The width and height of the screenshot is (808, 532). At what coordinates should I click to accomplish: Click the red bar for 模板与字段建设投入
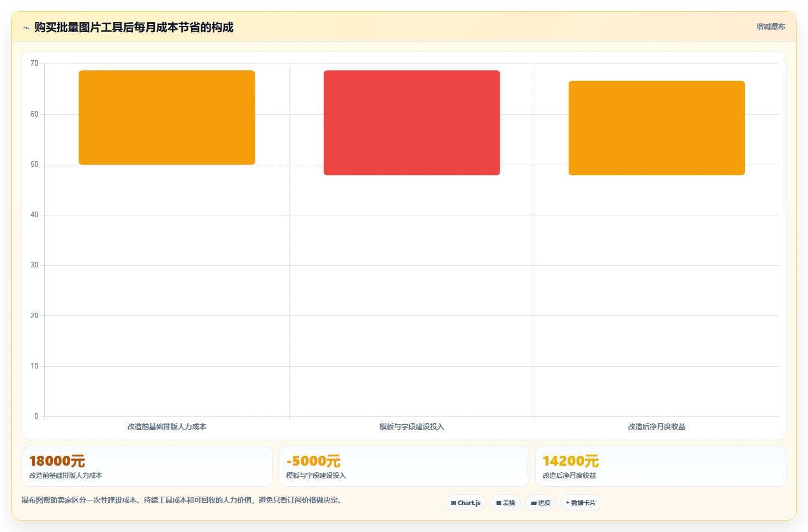click(x=412, y=123)
